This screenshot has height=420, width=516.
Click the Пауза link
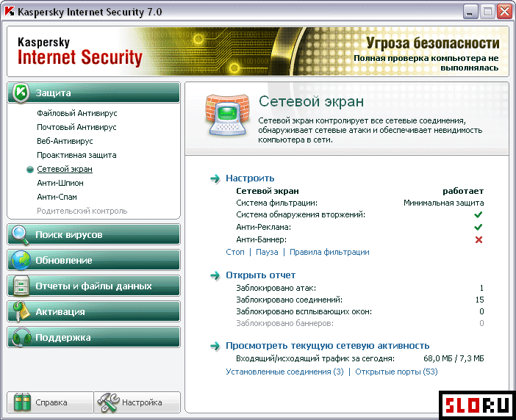[x=267, y=252]
